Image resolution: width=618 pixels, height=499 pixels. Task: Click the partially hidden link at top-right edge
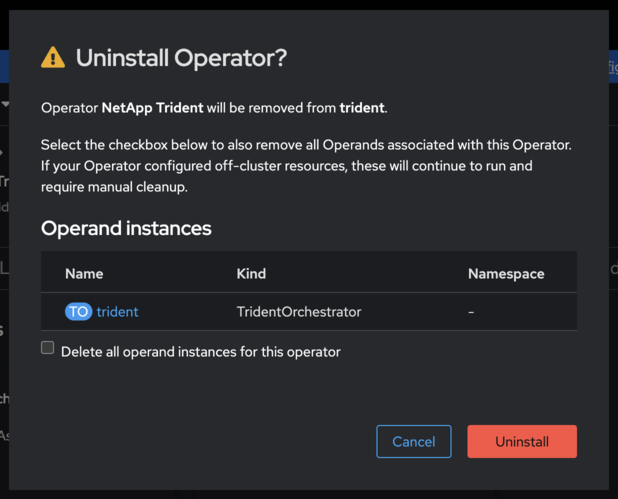612,67
